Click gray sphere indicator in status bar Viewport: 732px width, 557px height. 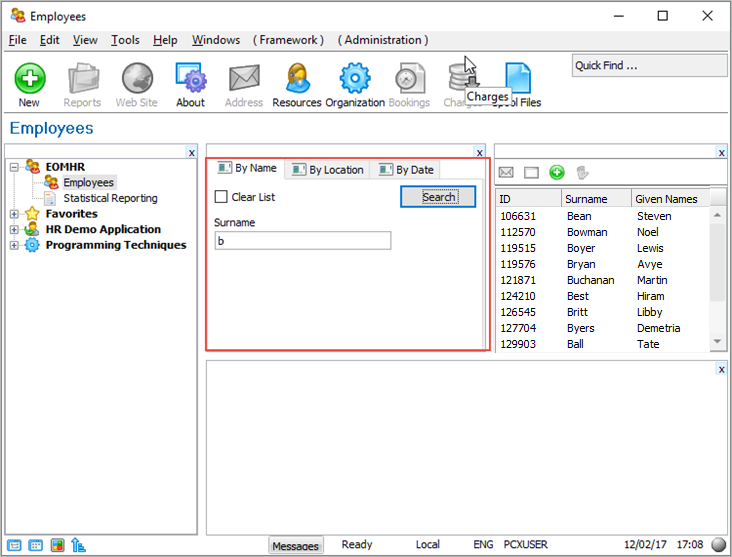click(718, 544)
